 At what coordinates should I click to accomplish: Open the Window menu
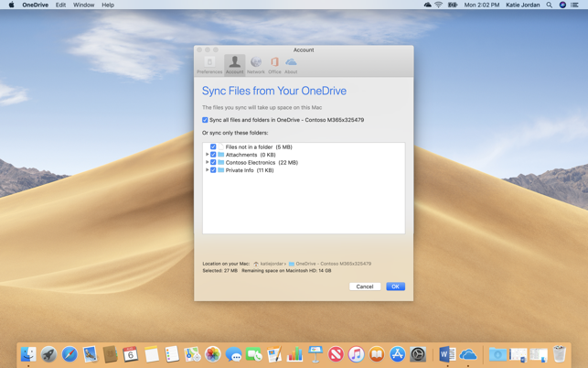tap(83, 5)
